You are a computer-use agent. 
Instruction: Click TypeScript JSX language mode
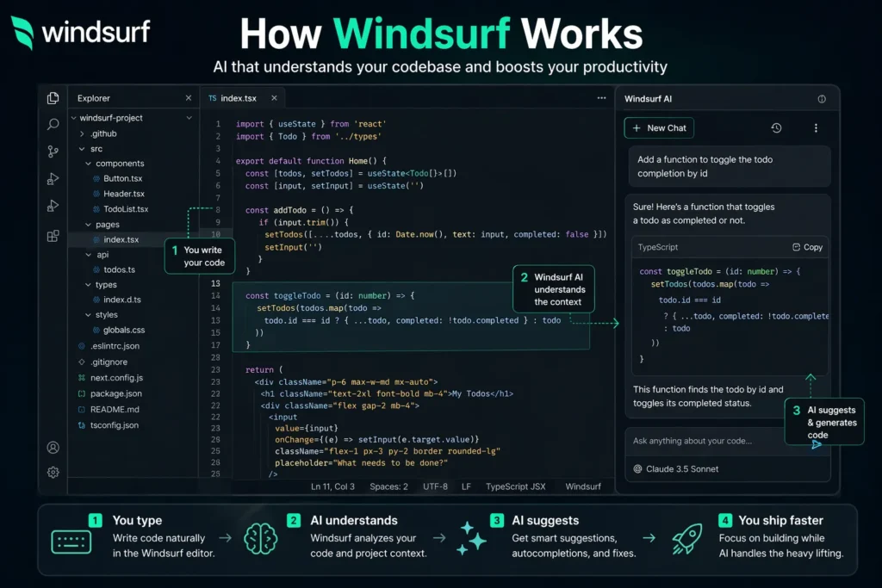(x=516, y=486)
